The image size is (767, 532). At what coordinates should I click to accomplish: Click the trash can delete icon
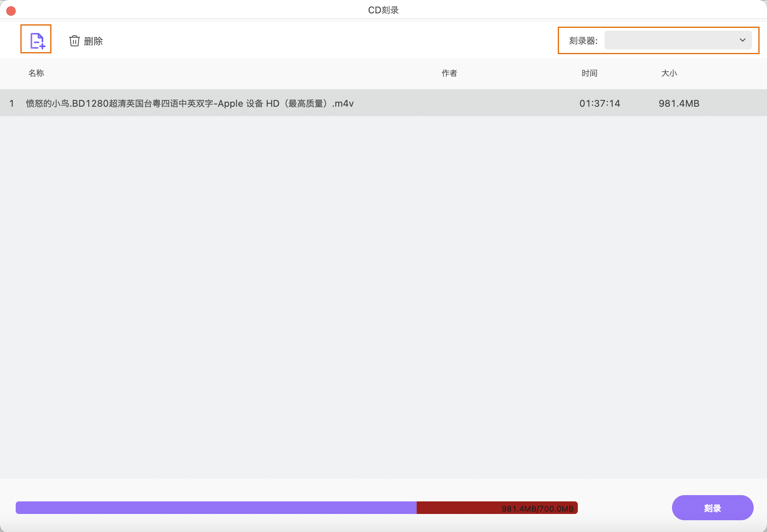point(75,41)
